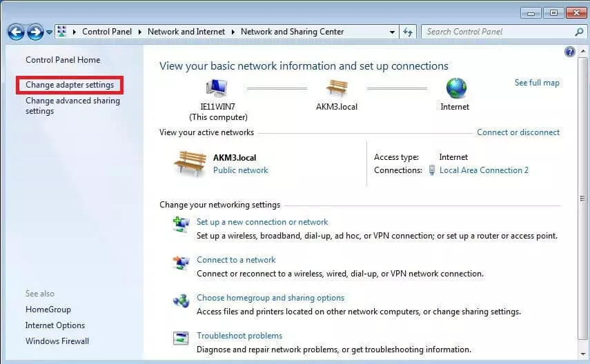Screen dimensions: 590x364
Task: Click the search magnifier icon
Action: (x=579, y=32)
